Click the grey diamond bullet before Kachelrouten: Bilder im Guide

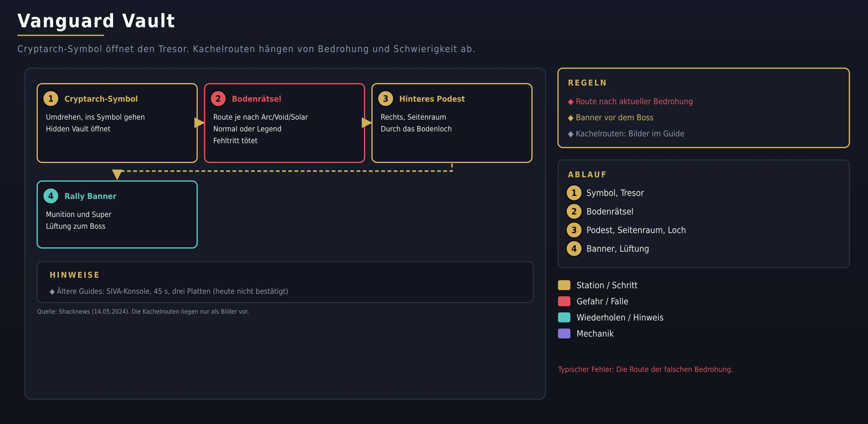pos(570,134)
